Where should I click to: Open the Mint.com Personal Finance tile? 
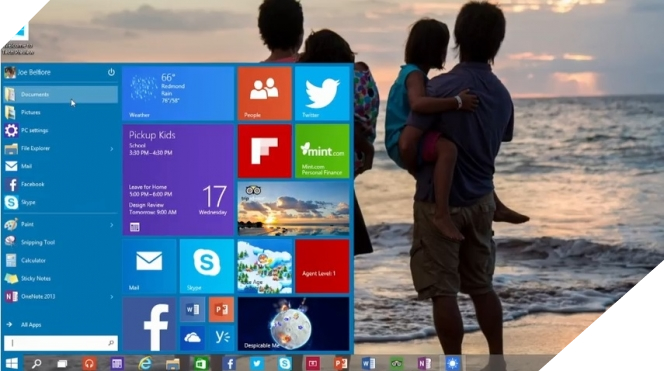coord(322,151)
